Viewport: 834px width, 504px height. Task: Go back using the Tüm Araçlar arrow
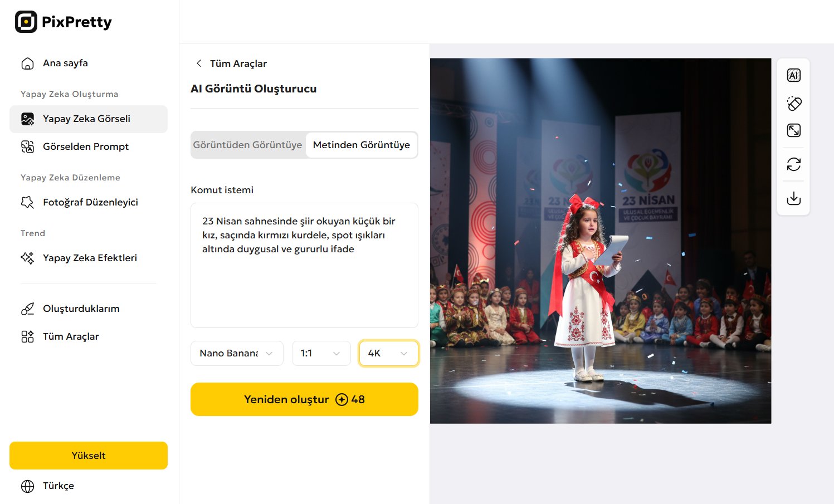tap(199, 63)
